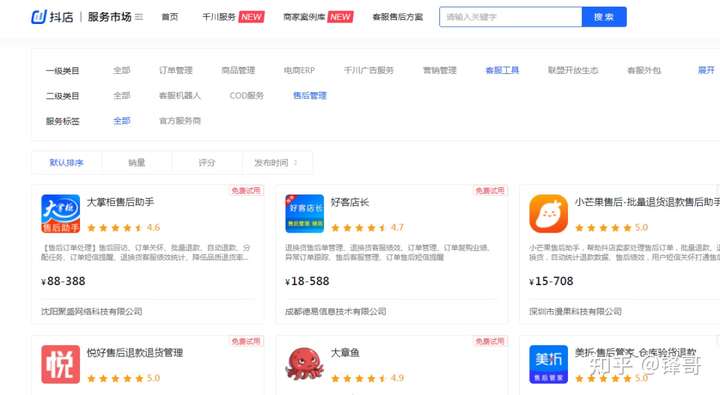
Task: Click vendor 深圳市漫果科技有限公司
Action: click(575, 311)
